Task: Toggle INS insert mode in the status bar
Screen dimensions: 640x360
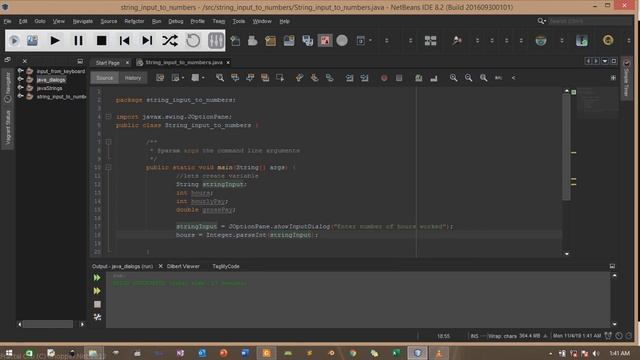Action: pyautogui.click(x=474, y=336)
